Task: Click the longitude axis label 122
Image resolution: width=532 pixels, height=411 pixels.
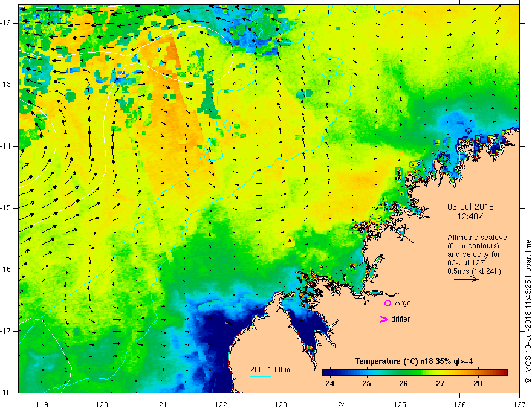Action: [x=221, y=404]
